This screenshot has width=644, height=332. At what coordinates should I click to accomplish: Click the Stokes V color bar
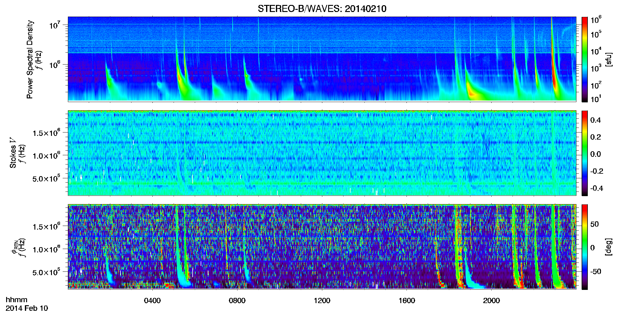pos(585,153)
